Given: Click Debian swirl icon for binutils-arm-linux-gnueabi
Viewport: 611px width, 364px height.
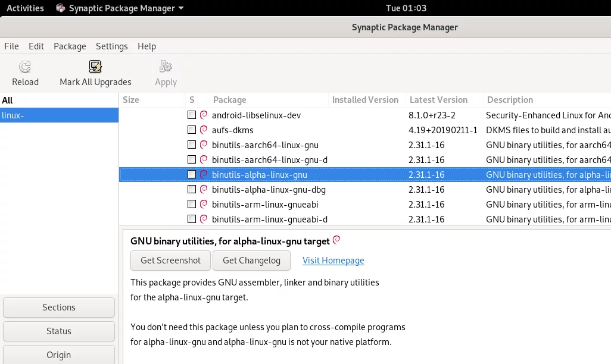Looking at the screenshot, I should [204, 204].
